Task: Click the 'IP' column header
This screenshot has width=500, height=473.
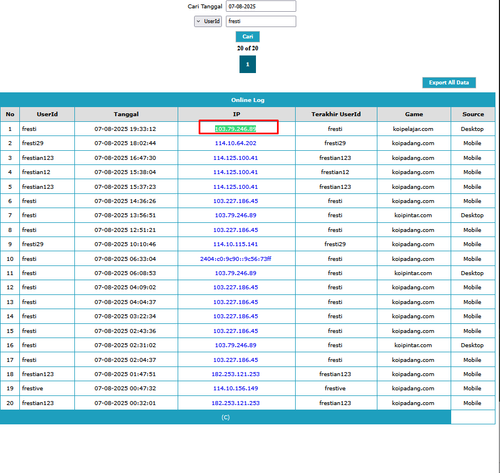Action: click(x=236, y=114)
